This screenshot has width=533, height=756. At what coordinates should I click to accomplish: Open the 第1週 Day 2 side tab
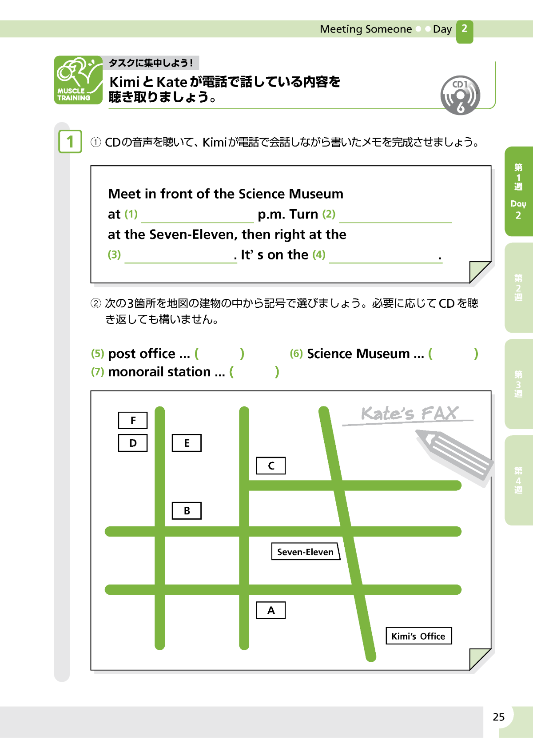(x=518, y=191)
